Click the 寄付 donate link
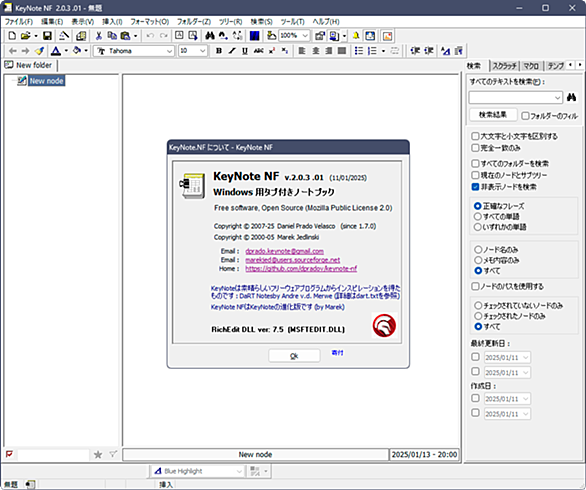586x490 pixels. (x=337, y=352)
